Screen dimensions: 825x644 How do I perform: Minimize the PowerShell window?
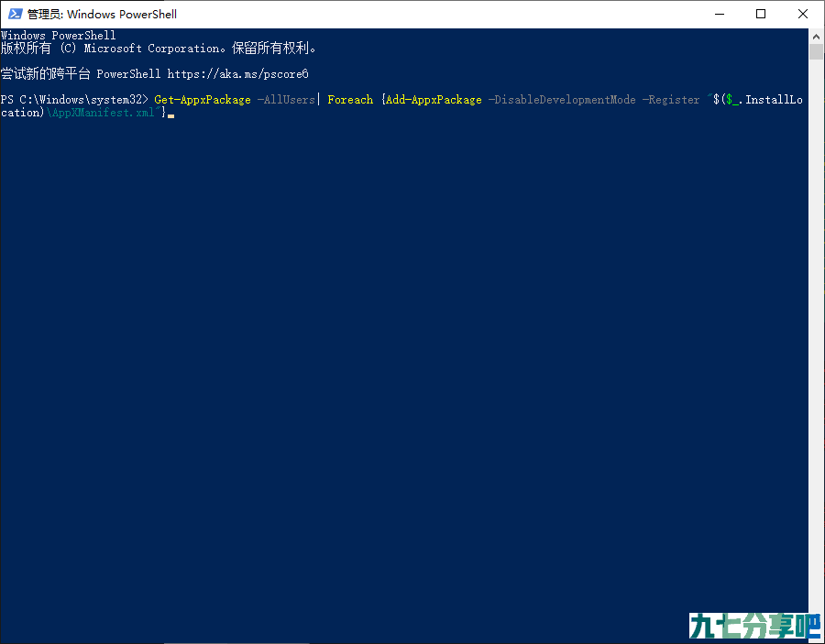click(720, 14)
